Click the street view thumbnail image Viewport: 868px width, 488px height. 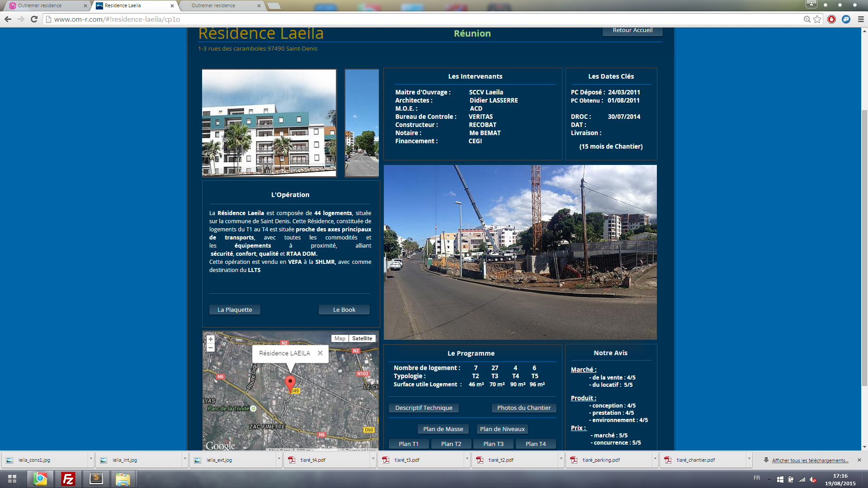pos(362,122)
